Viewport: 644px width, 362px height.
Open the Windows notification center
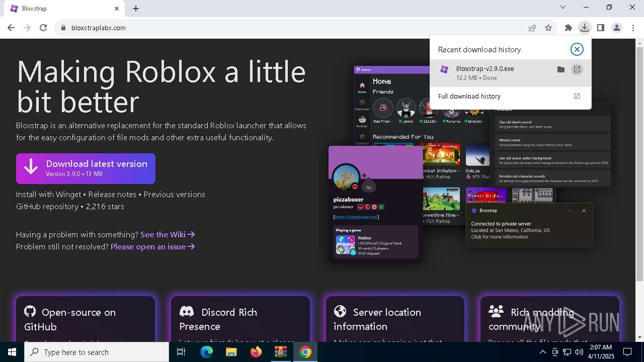627,352
